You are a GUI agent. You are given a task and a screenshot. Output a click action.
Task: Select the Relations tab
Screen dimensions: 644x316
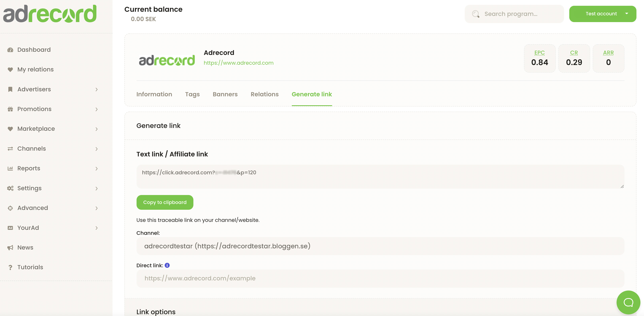pyautogui.click(x=265, y=94)
